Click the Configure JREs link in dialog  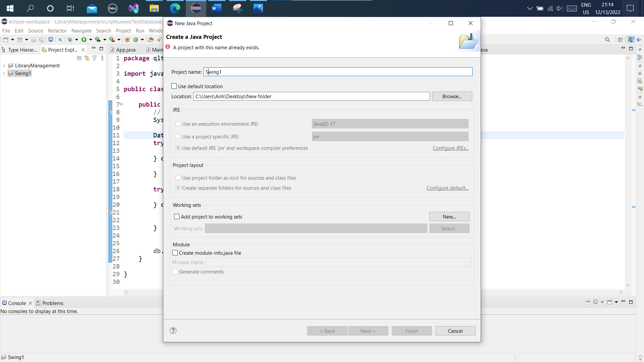point(451,148)
